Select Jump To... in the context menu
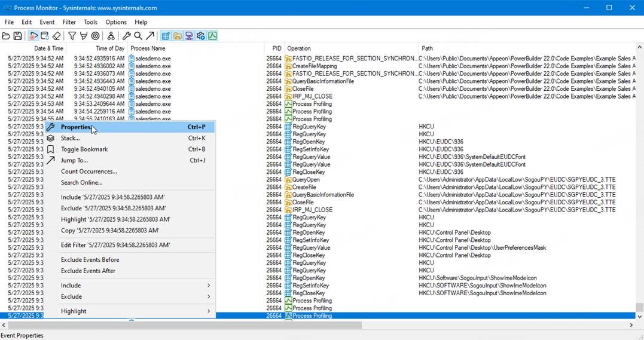This screenshot has height=340, width=644. [x=129, y=160]
